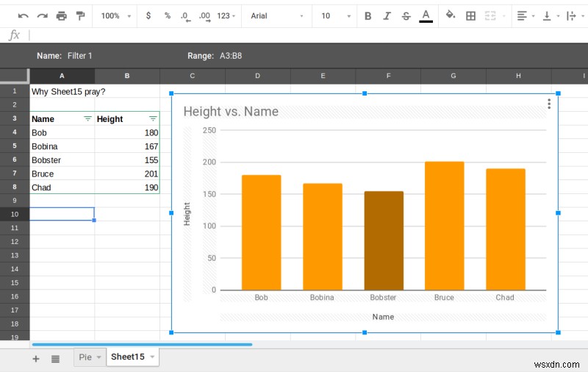The height and width of the screenshot is (372, 588).
Task: Toggle bold formatting
Action: click(x=368, y=15)
